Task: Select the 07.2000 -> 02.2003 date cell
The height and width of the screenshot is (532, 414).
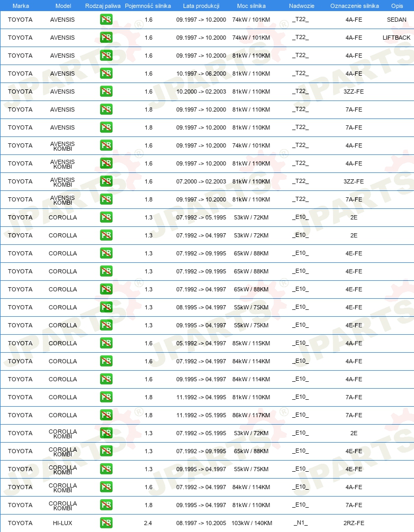Action: (201, 181)
